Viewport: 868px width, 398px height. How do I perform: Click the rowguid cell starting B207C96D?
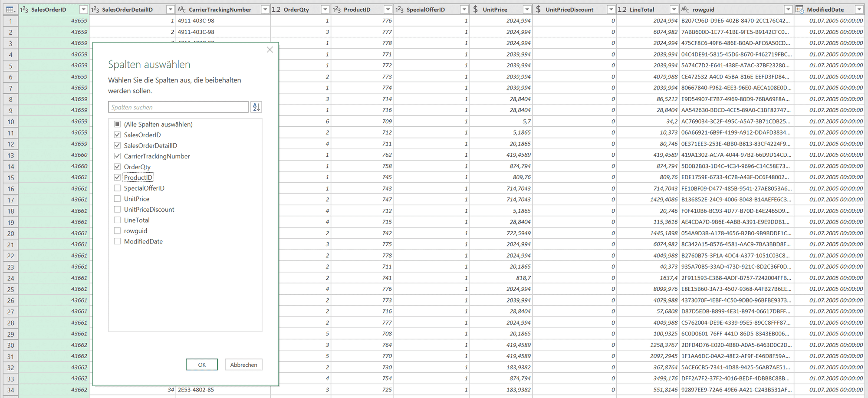tap(736, 21)
